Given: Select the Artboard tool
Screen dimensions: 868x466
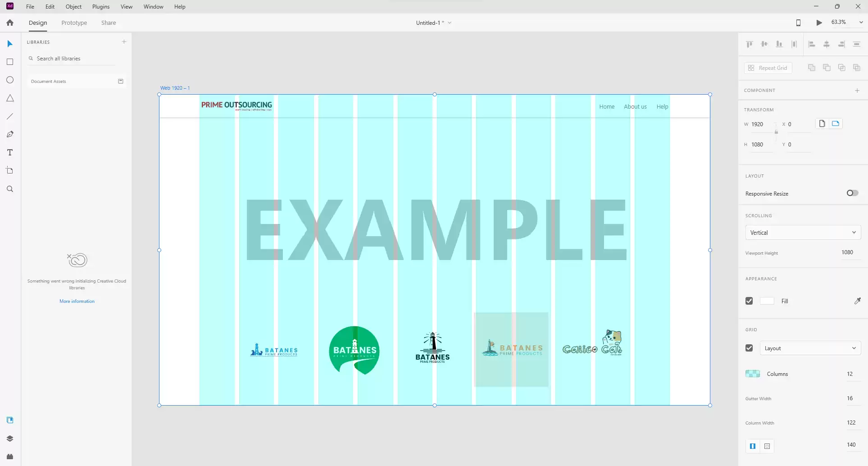Looking at the screenshot, I should (x=10, y=170).
